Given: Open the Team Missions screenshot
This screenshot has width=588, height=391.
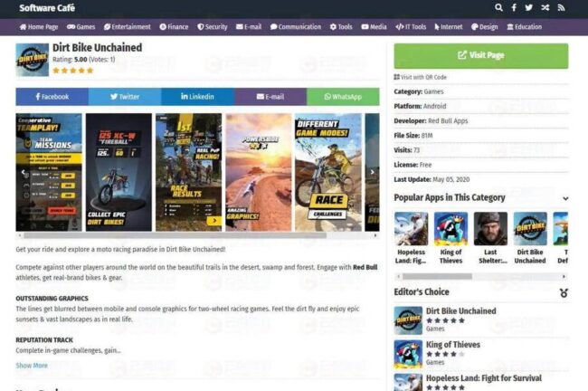Looking at the screenshot, I should [49, 172].
